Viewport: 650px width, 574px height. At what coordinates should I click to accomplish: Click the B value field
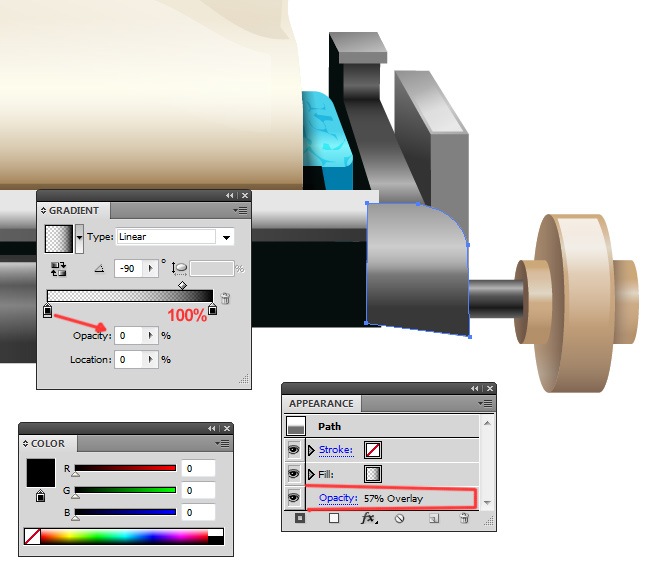click(198, 513)
